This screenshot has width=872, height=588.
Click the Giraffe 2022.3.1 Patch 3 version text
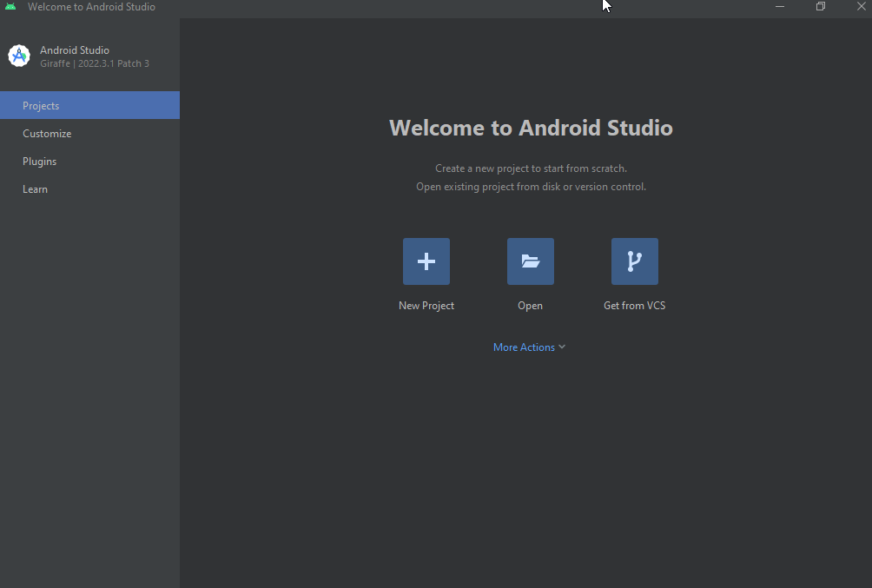tap(95, 63)
